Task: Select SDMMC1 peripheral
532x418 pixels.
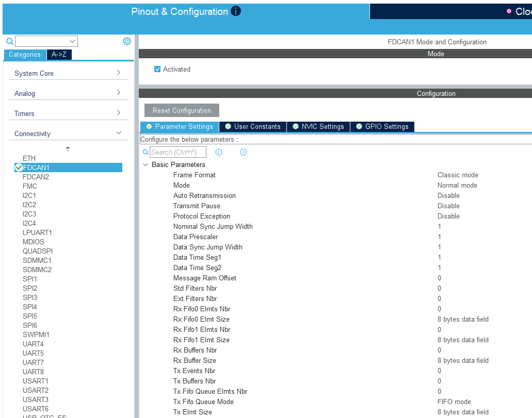Action: (37, 260)
